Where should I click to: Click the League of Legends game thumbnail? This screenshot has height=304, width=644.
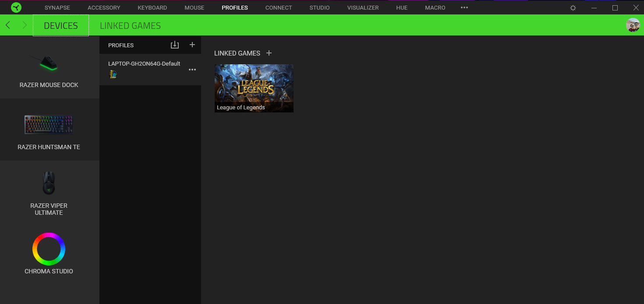pyautogui.click(x=254, y=88)
